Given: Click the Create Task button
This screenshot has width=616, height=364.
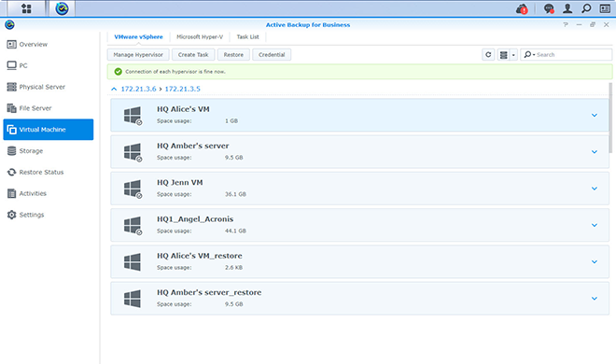Looking at the screenshot, I should [193, 54].
